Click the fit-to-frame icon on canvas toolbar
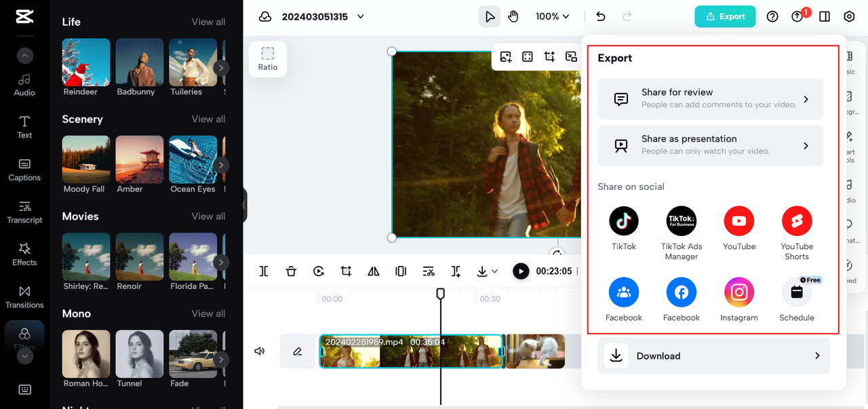868x409 pixels. (x=528, y=57)
